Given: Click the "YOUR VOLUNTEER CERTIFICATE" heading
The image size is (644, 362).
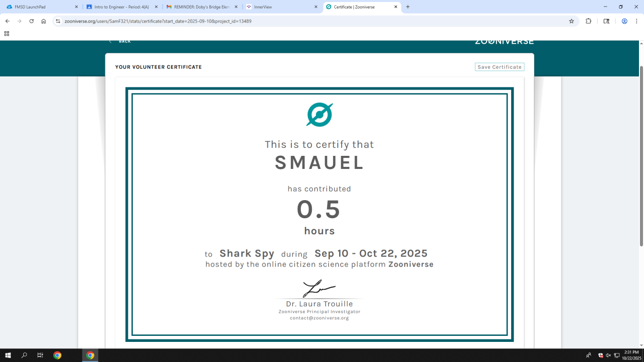Looking at the screenshot, I should pyautogui.click(x=158, y=67).
